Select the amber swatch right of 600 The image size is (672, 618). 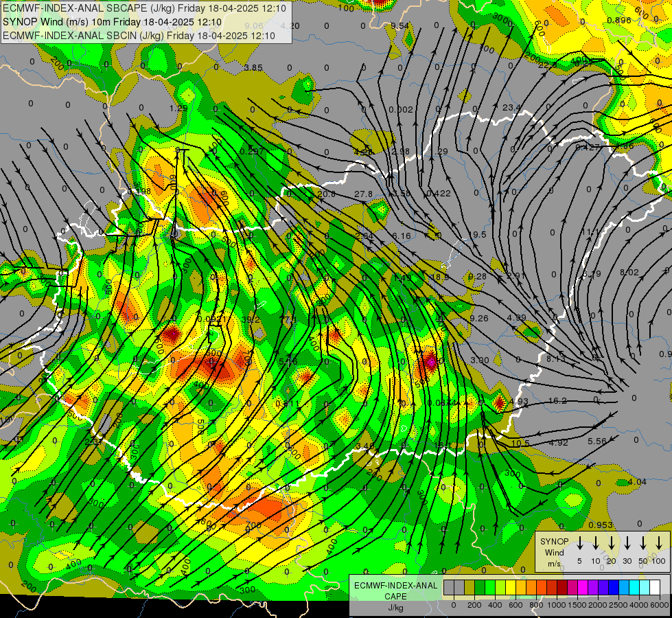coord(521,587)
